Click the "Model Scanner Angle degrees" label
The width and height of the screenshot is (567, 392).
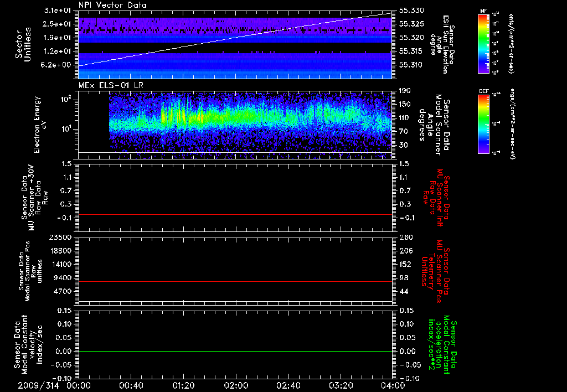point(434,126)
